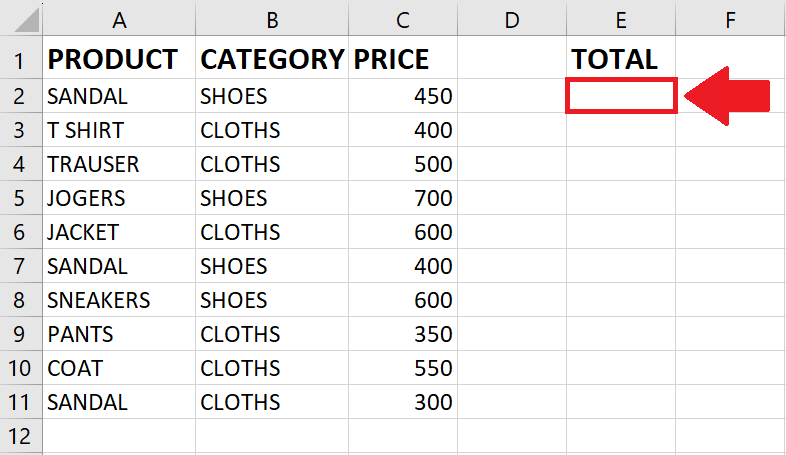
Task: Click the TOTAL header cell
Action: pyautogui.click(x=621, y=58)
